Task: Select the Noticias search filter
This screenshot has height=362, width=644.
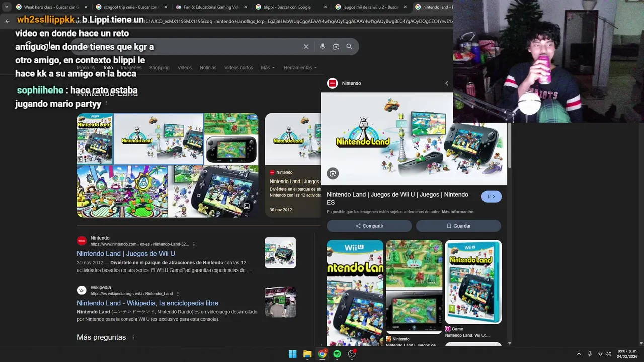Action: click(x=208, y=68)
